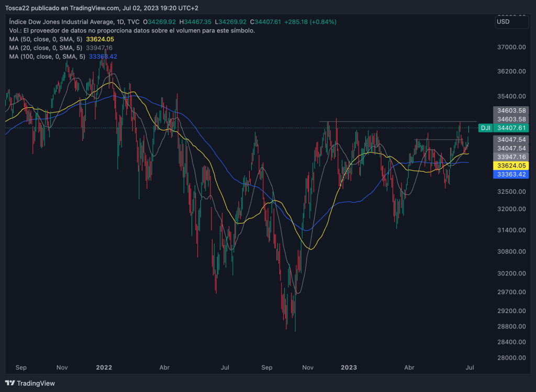
Task: Click the H34467.35 high value in header
Action: [195, 22]
